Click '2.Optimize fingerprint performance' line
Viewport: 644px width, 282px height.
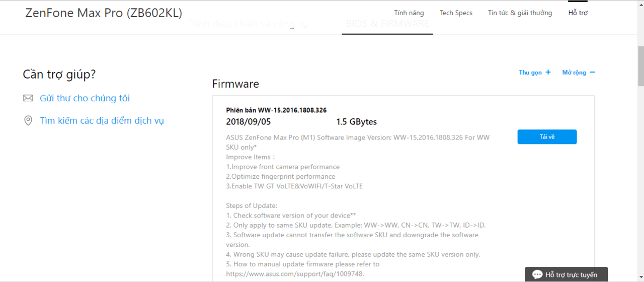(281, 176)
